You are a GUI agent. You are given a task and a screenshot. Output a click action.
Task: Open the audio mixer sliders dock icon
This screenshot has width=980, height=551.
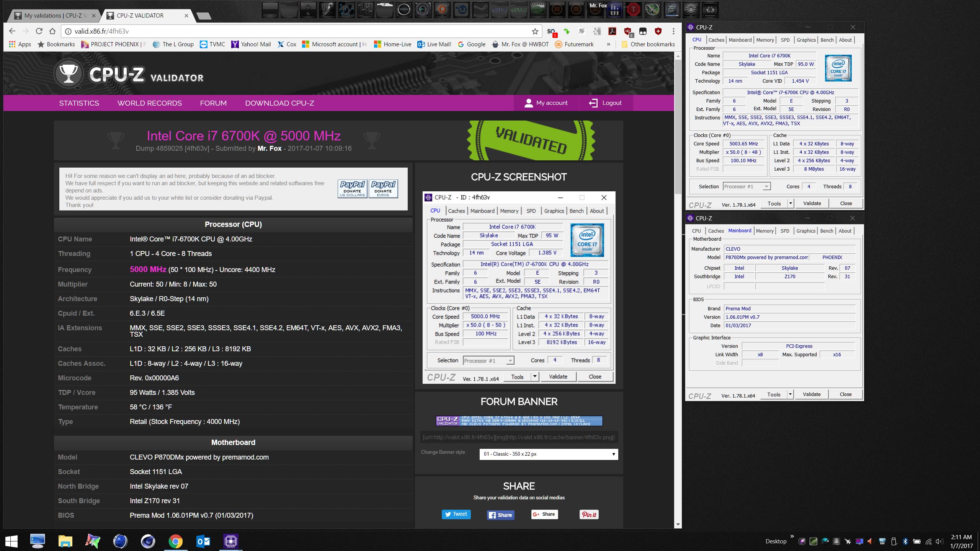[x=365, y=10]
